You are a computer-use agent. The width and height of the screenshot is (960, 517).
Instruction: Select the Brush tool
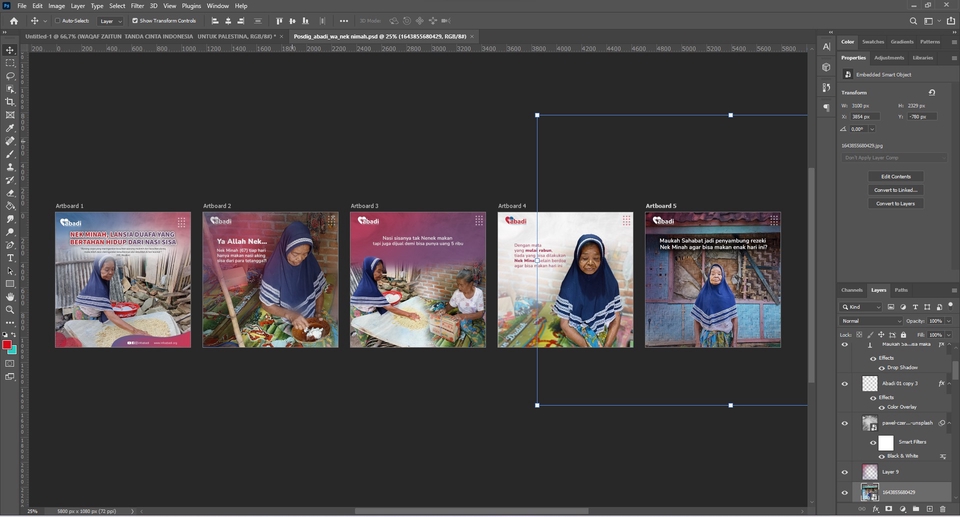(10, 154)
